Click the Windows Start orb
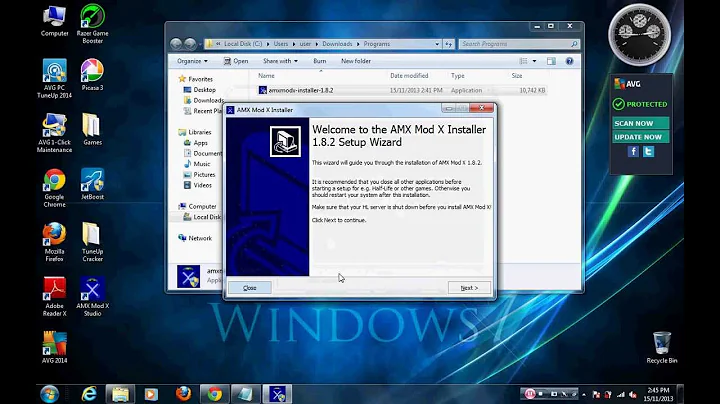This screenshot has height=404, width=720. tap(49, 394)
